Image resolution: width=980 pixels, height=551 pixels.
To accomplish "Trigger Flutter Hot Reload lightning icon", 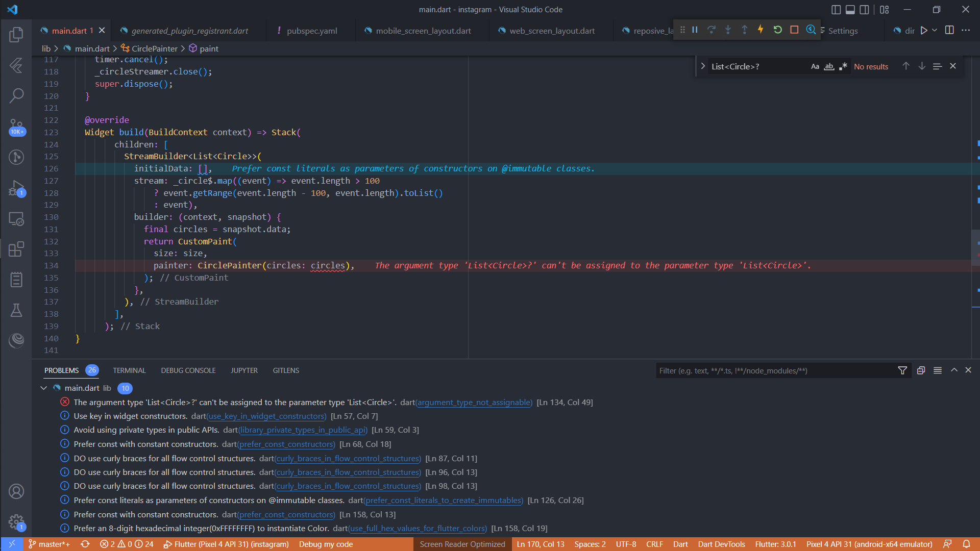I will click(761, 30).
